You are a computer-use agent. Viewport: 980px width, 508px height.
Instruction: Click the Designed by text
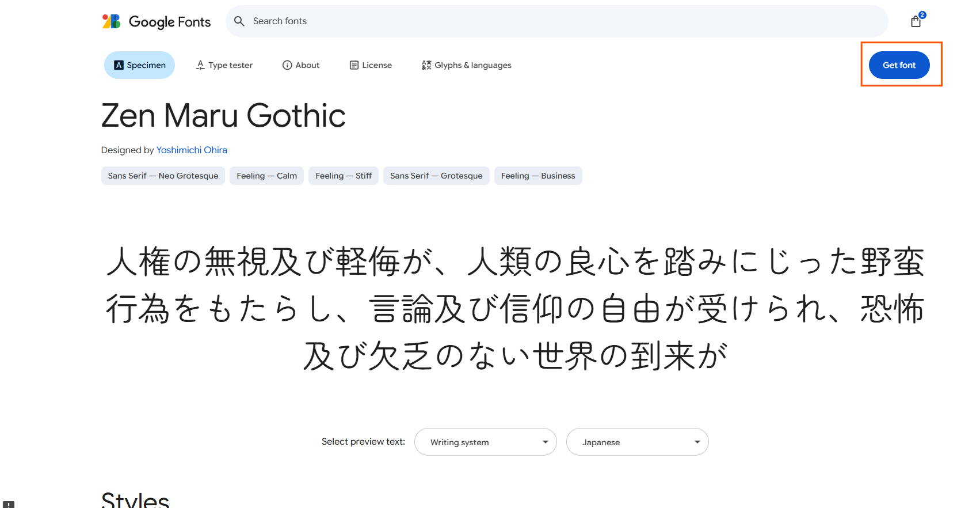[x=127, y=150]
